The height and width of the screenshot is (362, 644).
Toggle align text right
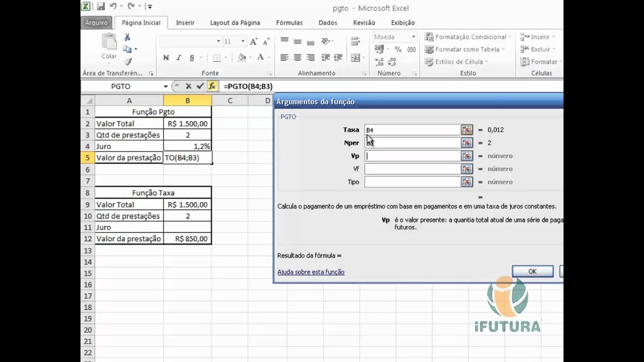(310, 57)
